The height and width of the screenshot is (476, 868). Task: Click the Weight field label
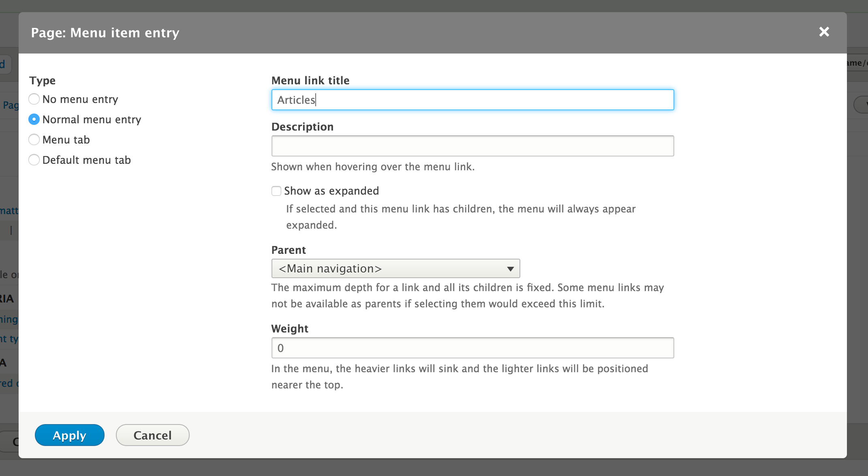(290, 328)
